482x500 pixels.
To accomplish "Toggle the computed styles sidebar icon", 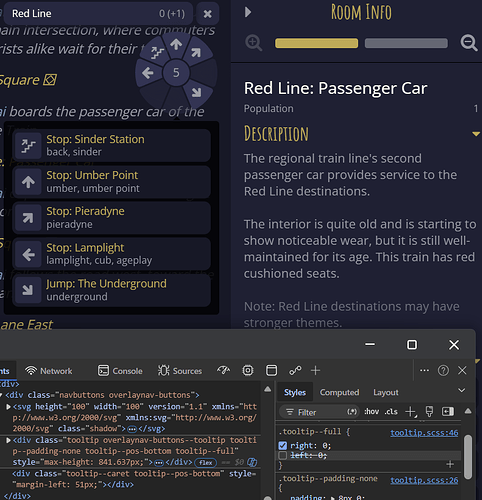I will tap(448, 412).
